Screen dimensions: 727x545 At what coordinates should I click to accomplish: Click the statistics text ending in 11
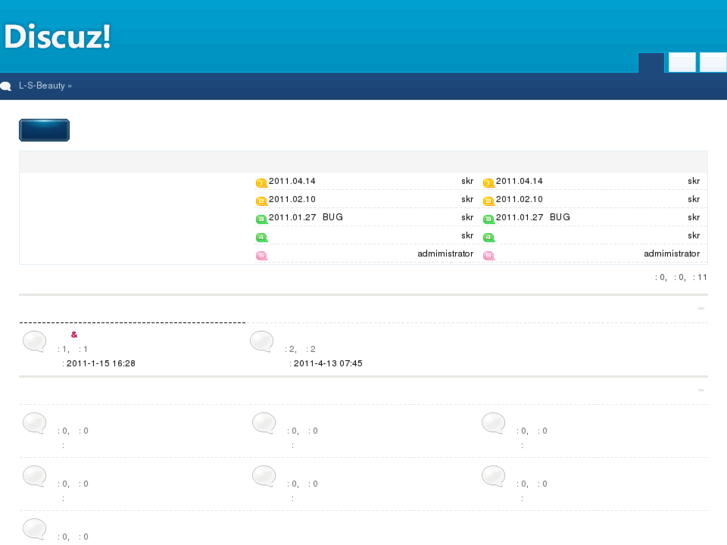pyautogui.click(x=681, y=277)
